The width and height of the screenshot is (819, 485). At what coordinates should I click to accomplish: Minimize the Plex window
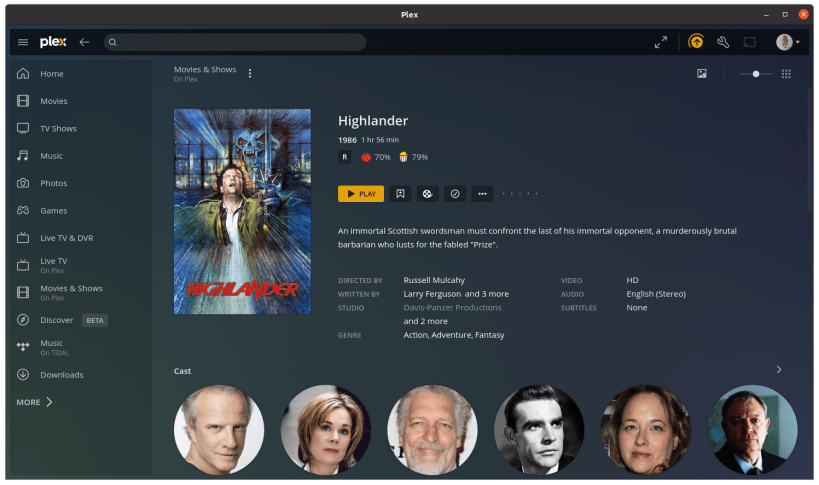click(766, 15)
